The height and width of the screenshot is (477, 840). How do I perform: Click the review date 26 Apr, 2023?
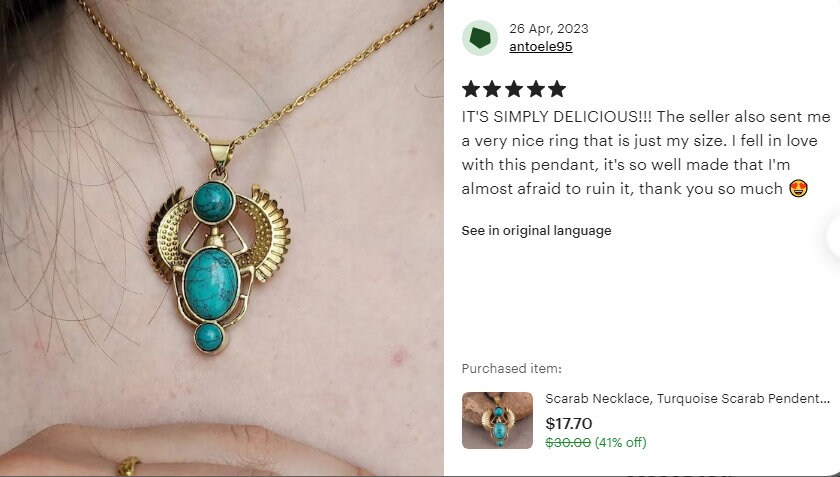[549, 28]
